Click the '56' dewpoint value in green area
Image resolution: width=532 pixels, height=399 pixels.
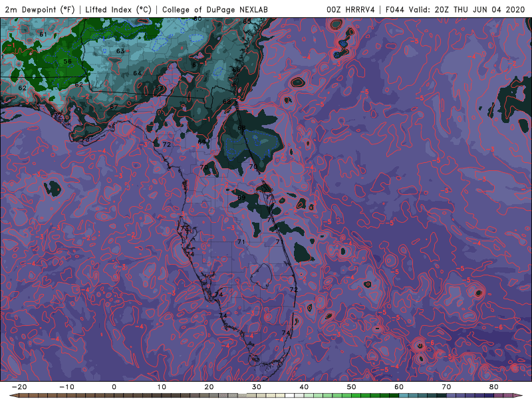[68, 61]
